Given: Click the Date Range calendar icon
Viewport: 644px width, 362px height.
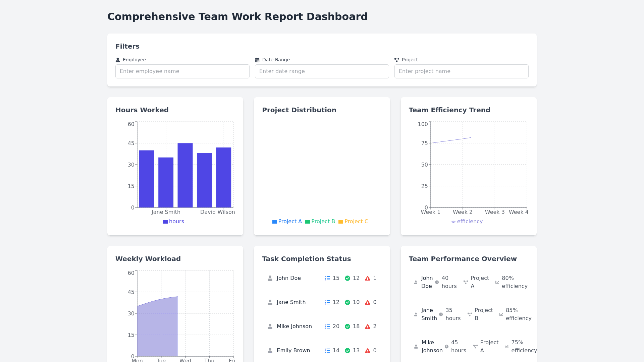Looking at the screenshot, I should click(x=257, y=60).
